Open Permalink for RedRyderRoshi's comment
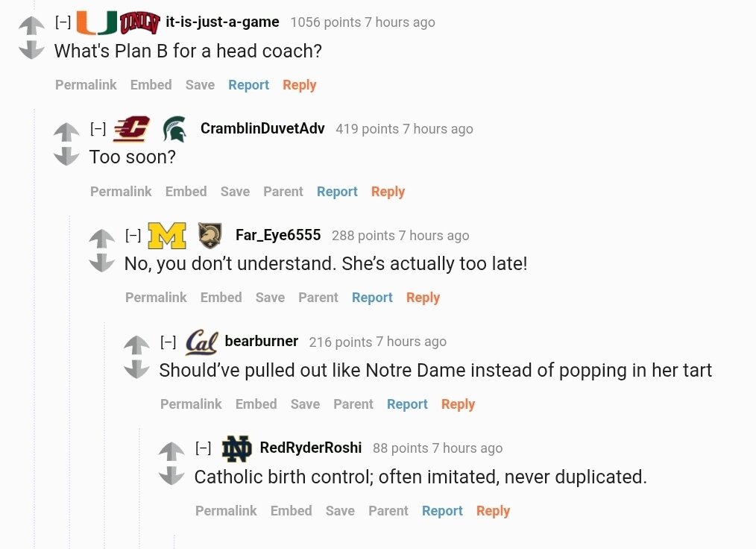Image resolution: width=756 pixels, height=549 pixels. click(226, 511)
